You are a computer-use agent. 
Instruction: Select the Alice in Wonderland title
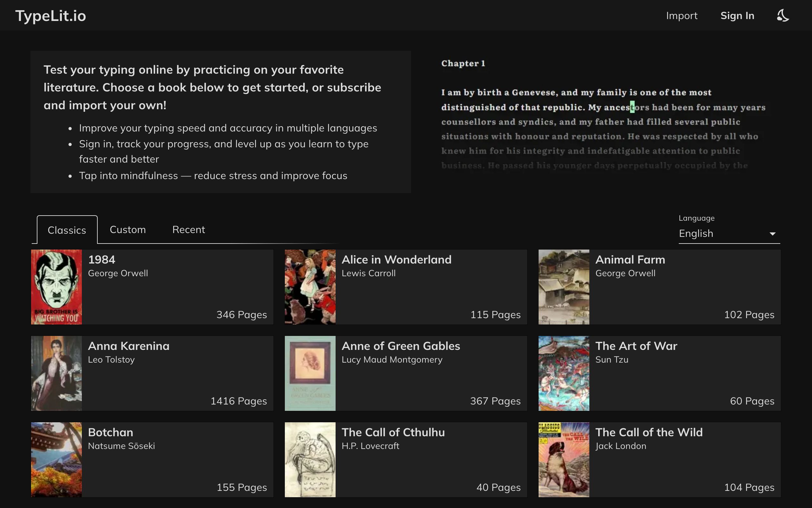(x=396, y=259)
